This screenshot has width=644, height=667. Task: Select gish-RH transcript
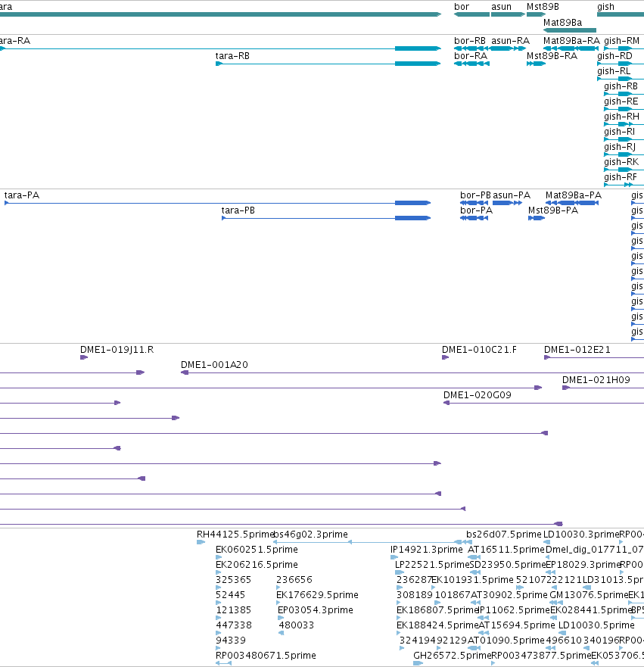click(624, 124)
